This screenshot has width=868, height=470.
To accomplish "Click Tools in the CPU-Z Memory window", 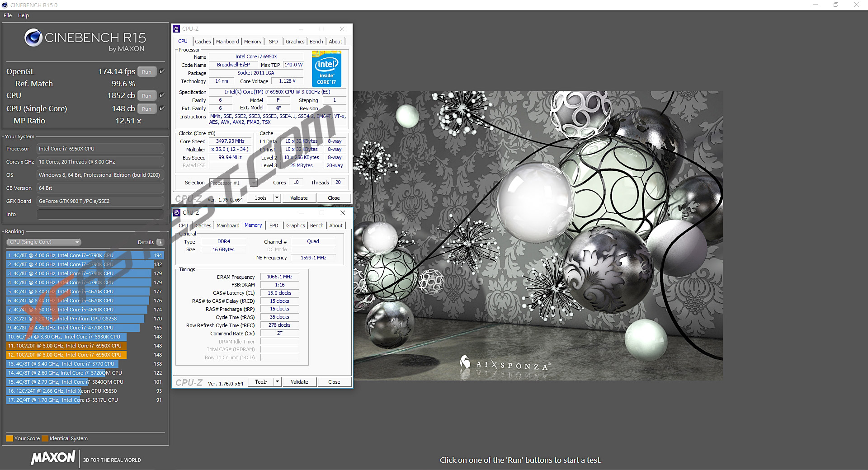I will pos(261,382).
